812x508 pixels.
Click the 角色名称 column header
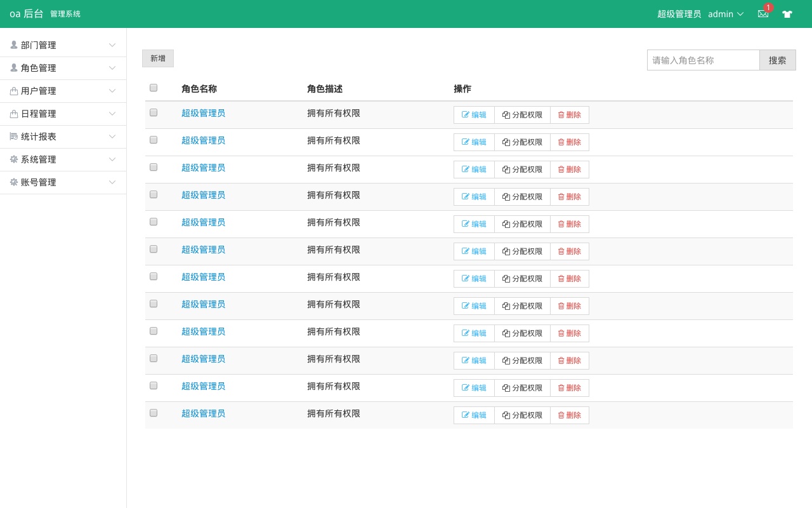tap(199, 89)
